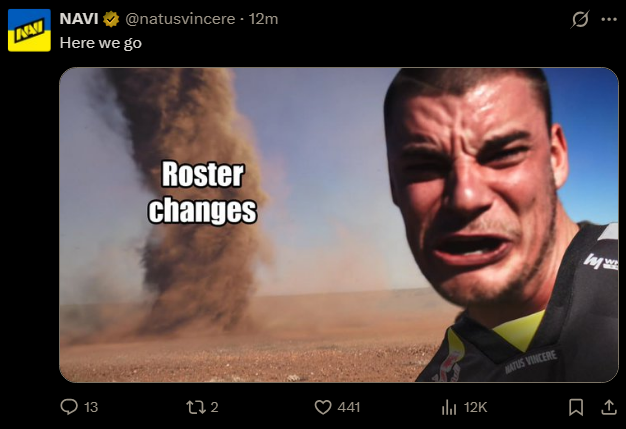Click the 12K views count

pos(475,407)
